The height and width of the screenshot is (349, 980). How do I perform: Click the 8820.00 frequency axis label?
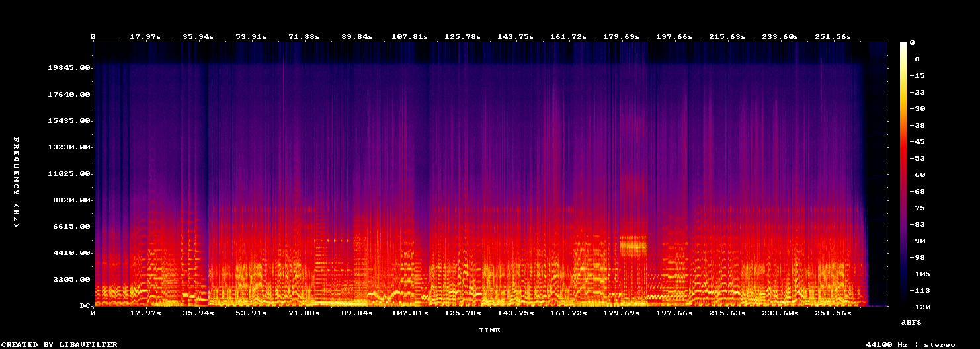pos(71,200)
